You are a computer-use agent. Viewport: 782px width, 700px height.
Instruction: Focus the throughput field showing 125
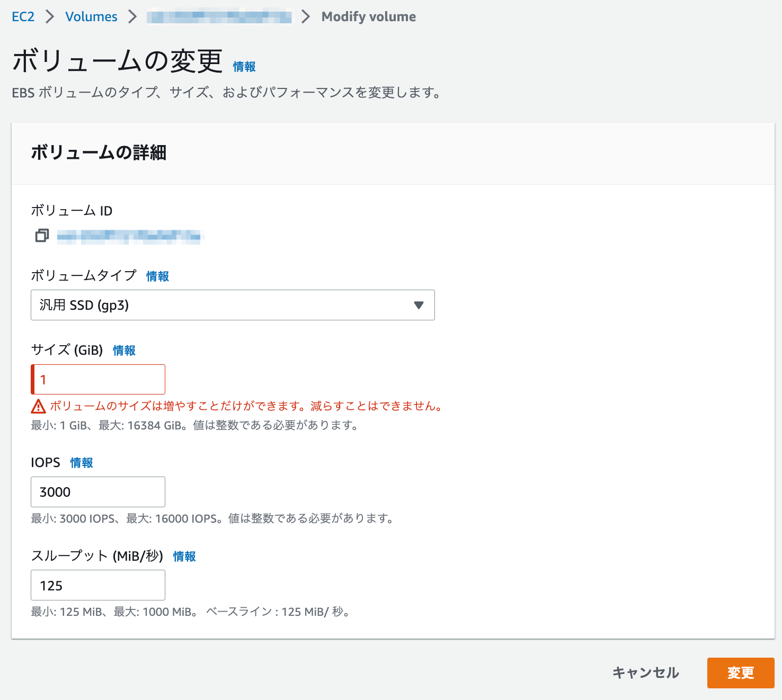(x=97, y=585)
